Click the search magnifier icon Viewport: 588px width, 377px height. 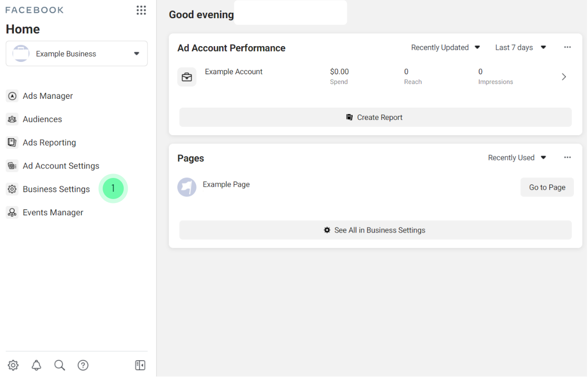[59, 365]
